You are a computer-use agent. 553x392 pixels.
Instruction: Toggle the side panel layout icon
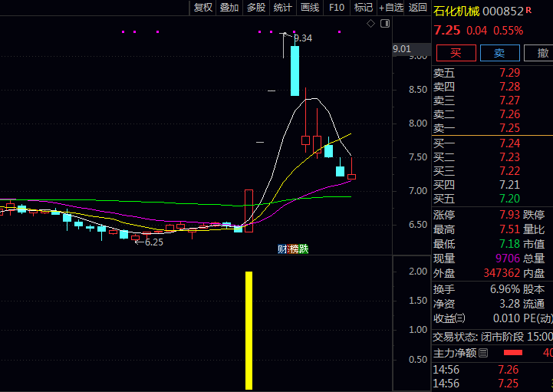pos(383,24)
